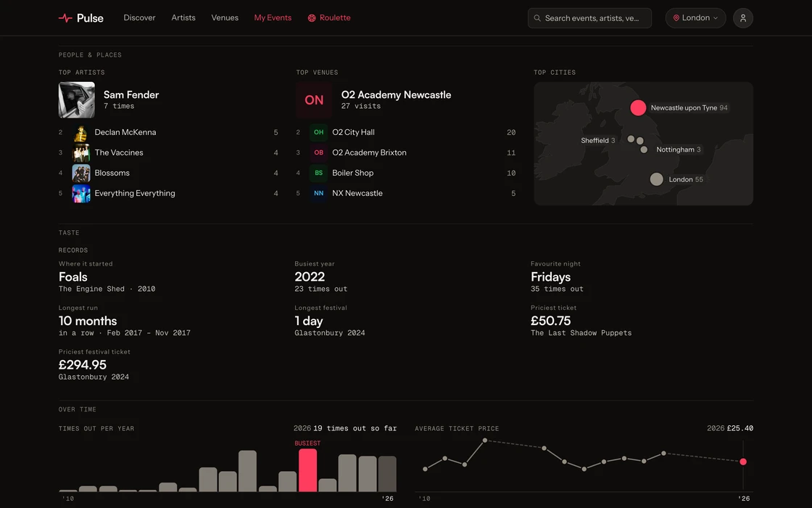This screenshot has width=812, height=508.
Task: Click the Sheffield 3 map label
Action: 598,141
